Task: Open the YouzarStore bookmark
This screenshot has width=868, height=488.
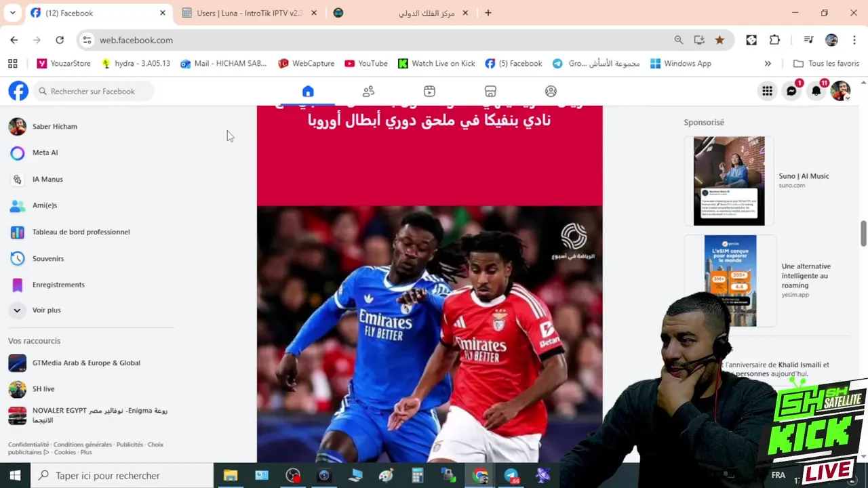Action: (64, 63)
